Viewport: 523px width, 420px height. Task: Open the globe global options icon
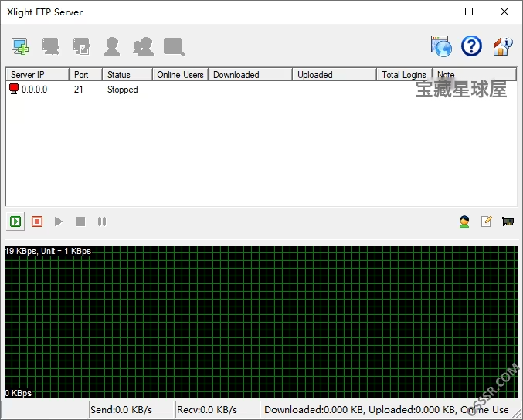pyautogui.click(x=441, y=46)
